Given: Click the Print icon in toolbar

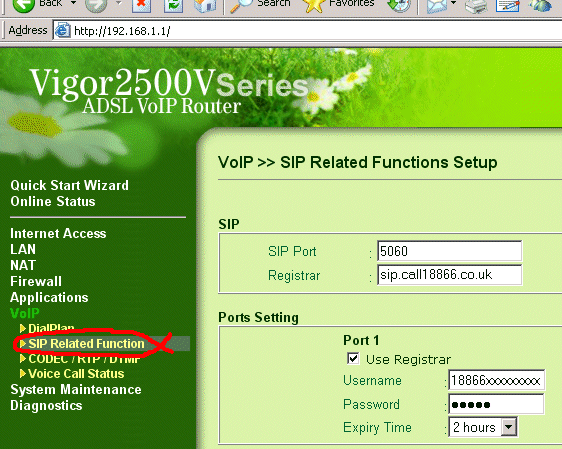Looking at the screenshot, I should tap(476, 5).
